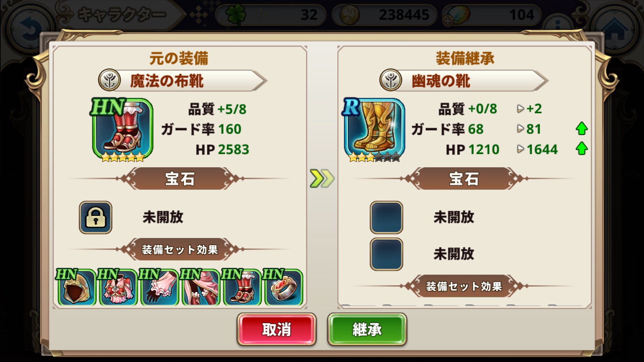Tap the 魔法の布靴 equipment name banner
644x362 pixels.
pos(183,81)
